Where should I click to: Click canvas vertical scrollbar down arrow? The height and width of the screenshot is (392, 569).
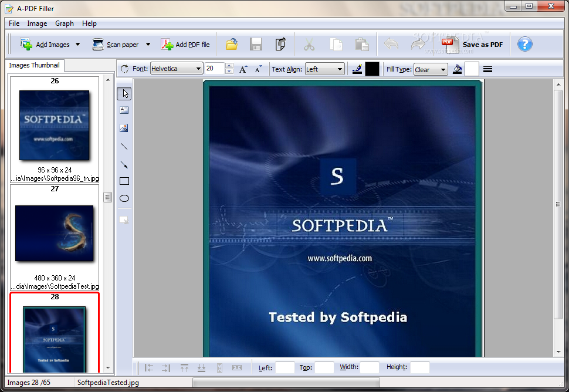click(558, 352)
